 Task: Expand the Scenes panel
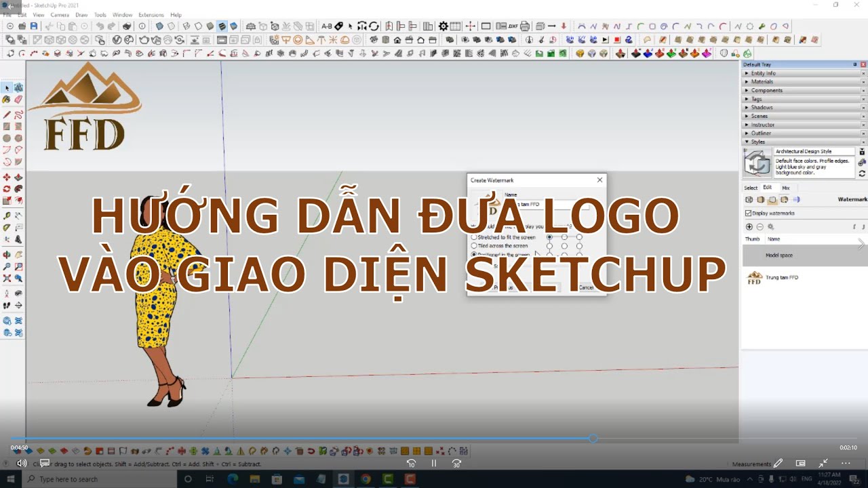[x=804, y=116]
